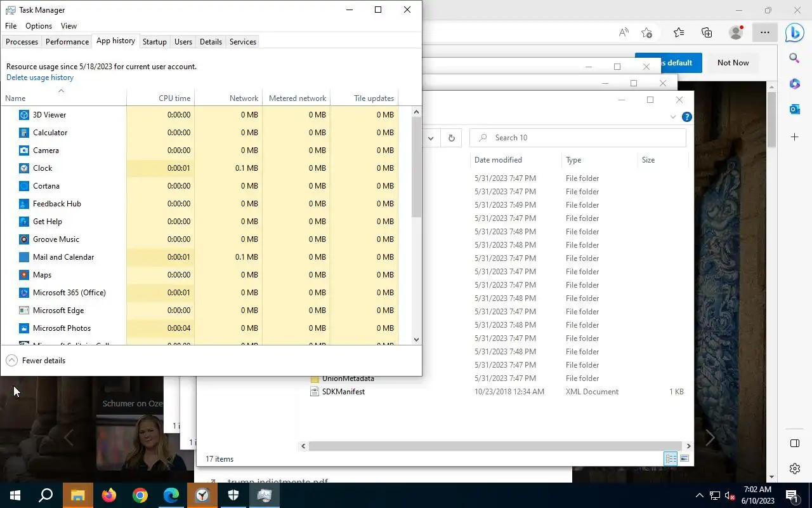Click the Search 10 input field
Viewport: 812px width, 508px height.
(577, 138)
